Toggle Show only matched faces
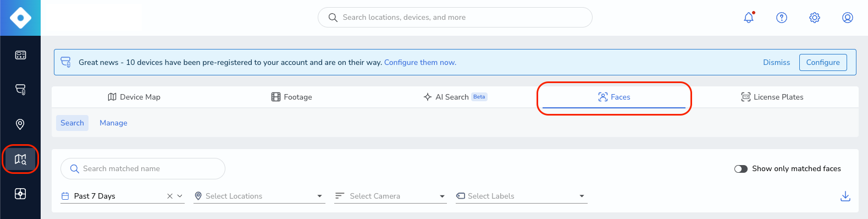 741,169
